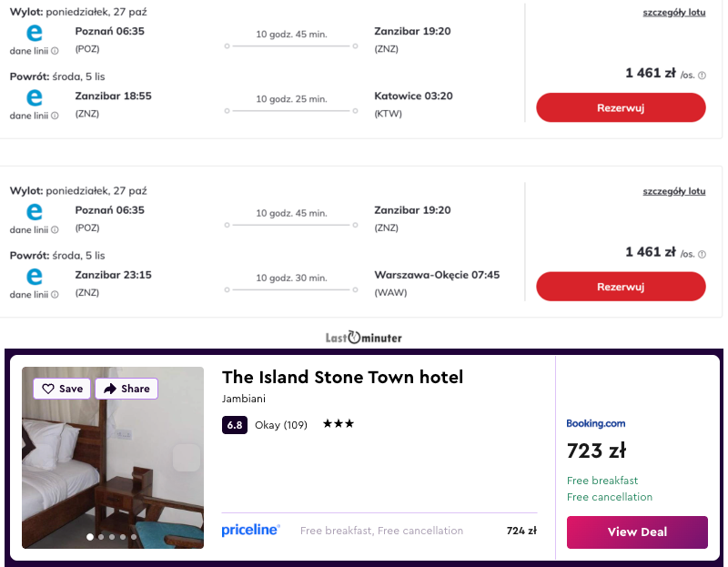Open 'szczegóły lotu' for the Warszawa return offer
Viewport: 728px width, 567px height.
tap(673, 192)
